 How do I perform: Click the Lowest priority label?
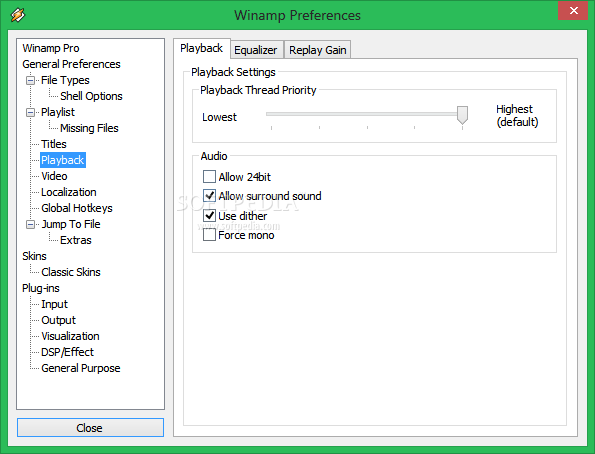219,117
